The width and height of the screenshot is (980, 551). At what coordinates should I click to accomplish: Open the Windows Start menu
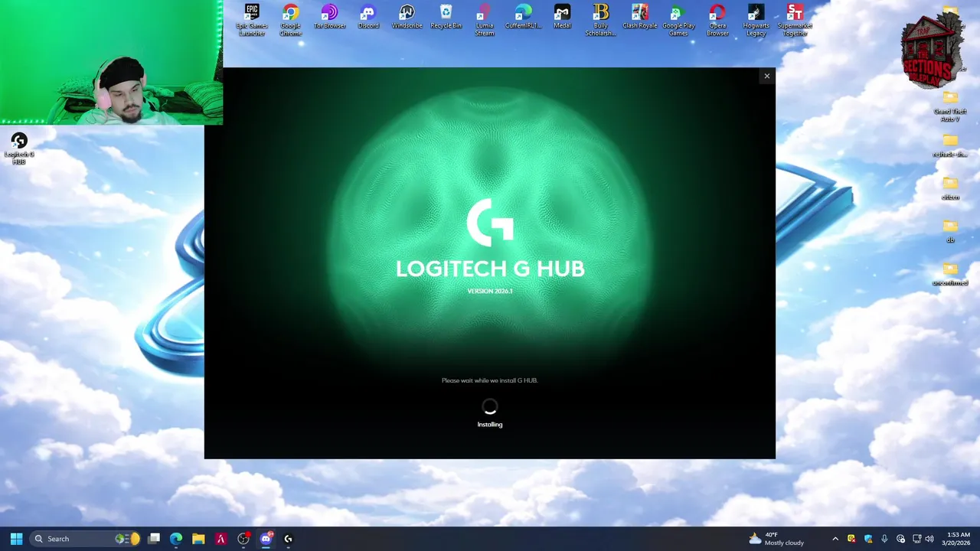coord(16,539)
